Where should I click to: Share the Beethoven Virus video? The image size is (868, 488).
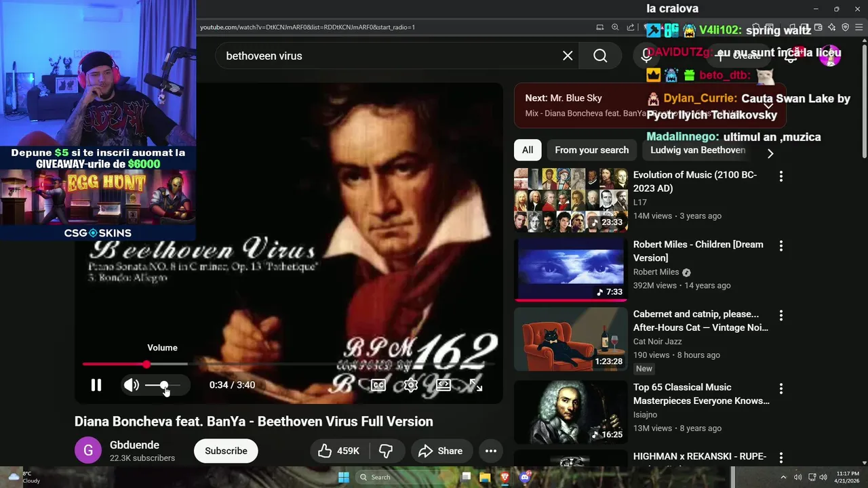pyautogui.click(x=441, y=451)
